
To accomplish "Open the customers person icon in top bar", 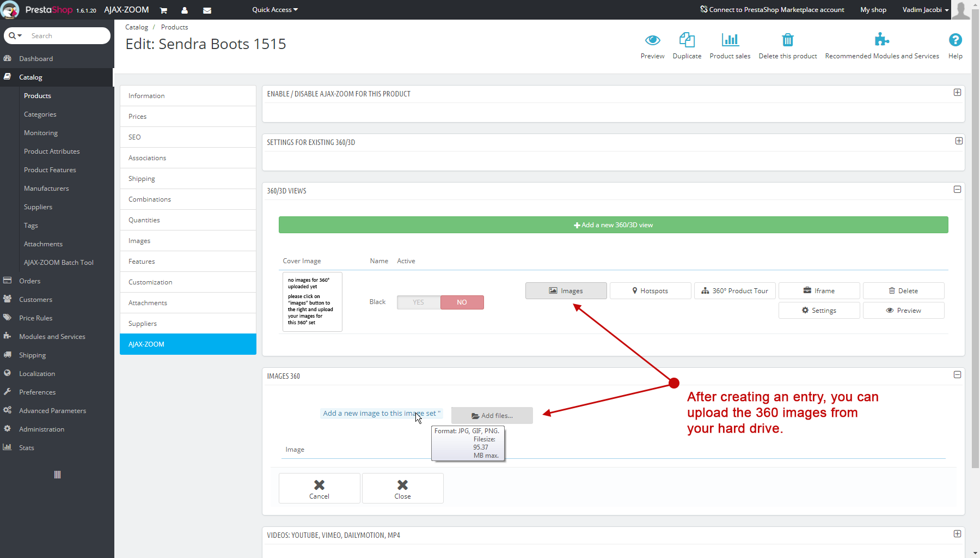I will pyautogui.click(x=185, y=10).
